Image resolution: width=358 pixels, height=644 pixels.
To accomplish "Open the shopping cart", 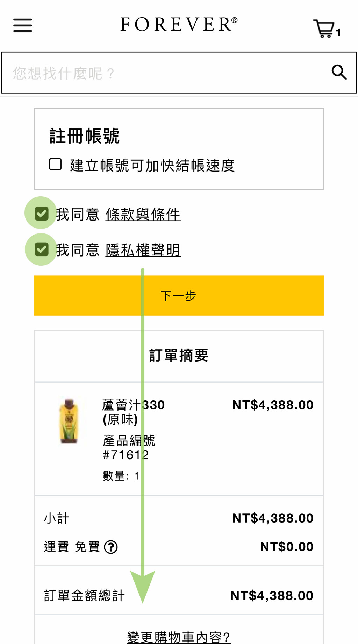I will [x=324, y=28].
